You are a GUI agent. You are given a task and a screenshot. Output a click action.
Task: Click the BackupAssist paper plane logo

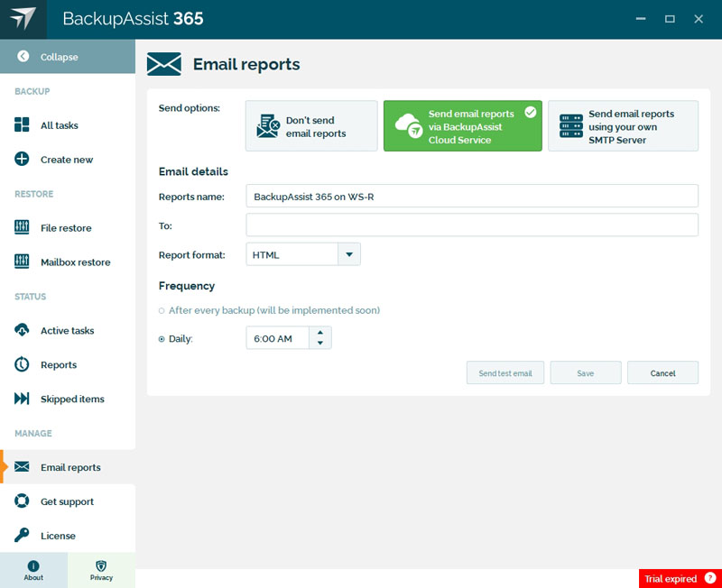(23, 18)
